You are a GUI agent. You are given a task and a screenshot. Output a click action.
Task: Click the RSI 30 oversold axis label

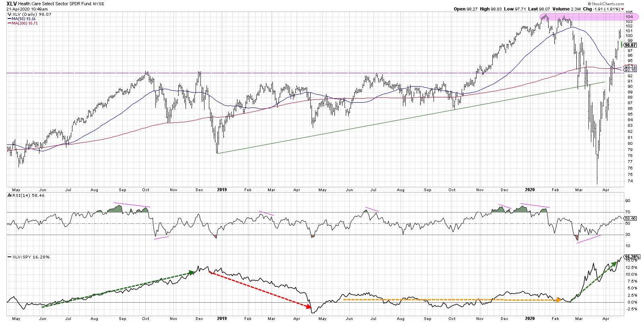[627, 235]
